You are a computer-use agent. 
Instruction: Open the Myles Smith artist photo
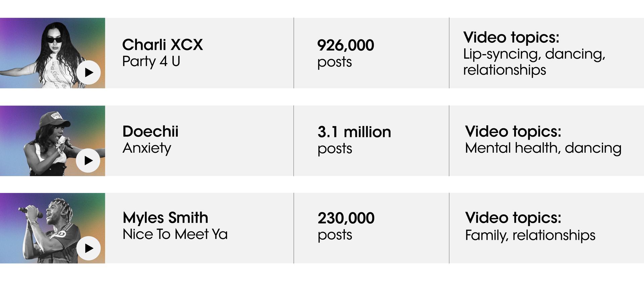[52, 228]
